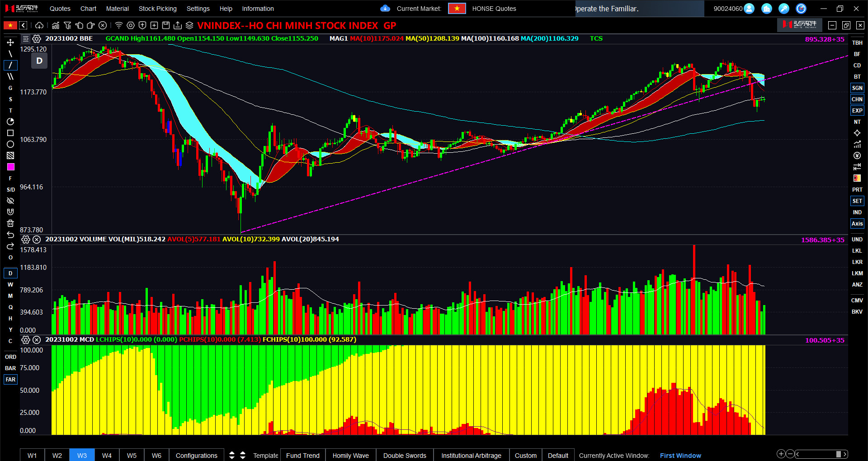Click the magnet snap tool icon
This screenshot has width=868, height=461.
[x=10, y=212]
